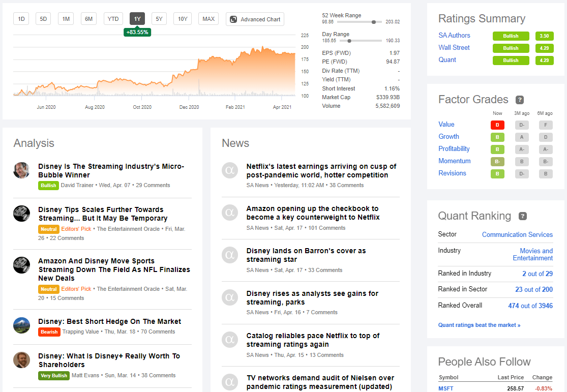
Task: Open the MSFT symbol link
Action: coord(445,388)
